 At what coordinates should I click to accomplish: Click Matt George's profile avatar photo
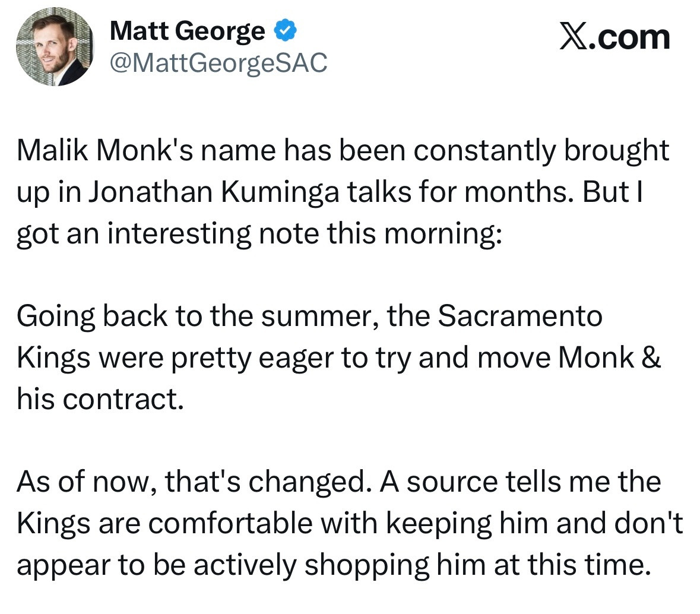coord(55,48)
